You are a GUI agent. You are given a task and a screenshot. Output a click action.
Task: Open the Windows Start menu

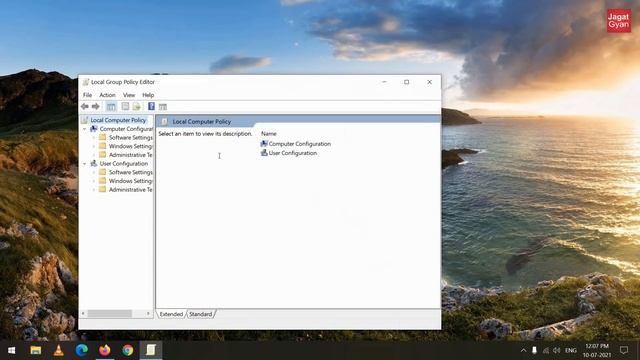(x=11, y=350)
